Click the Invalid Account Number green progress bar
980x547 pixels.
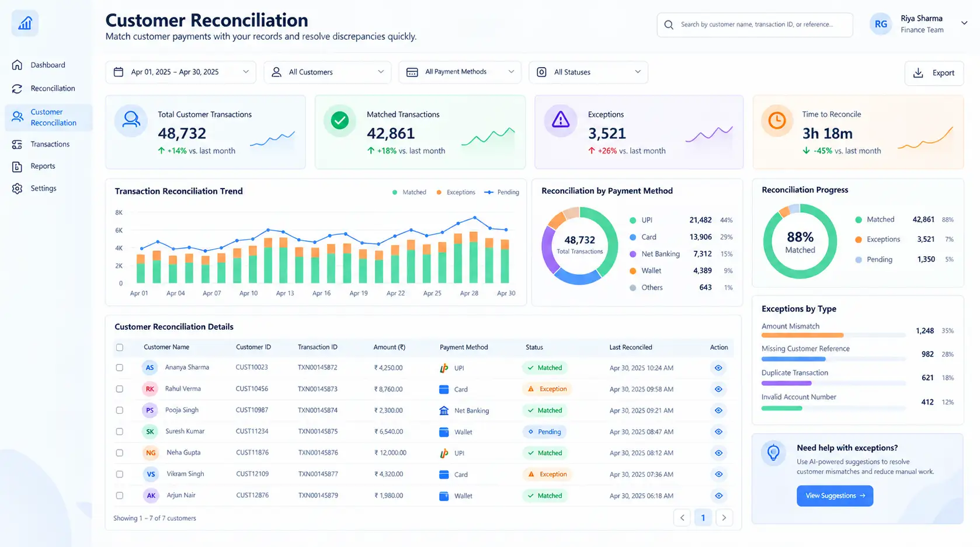[781, 409]
